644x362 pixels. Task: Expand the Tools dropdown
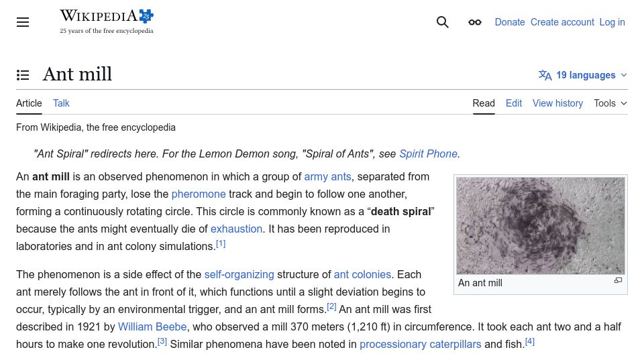tap(610, 103)
